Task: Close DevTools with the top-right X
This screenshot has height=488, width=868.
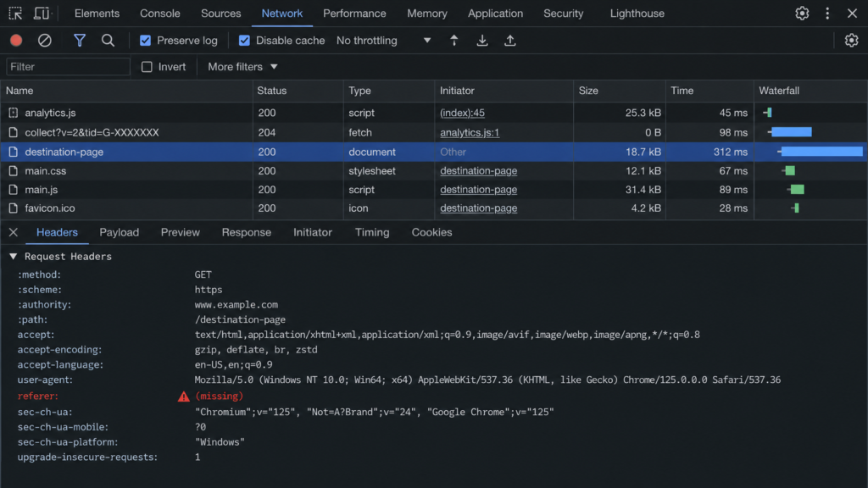Action: [853, 14]
